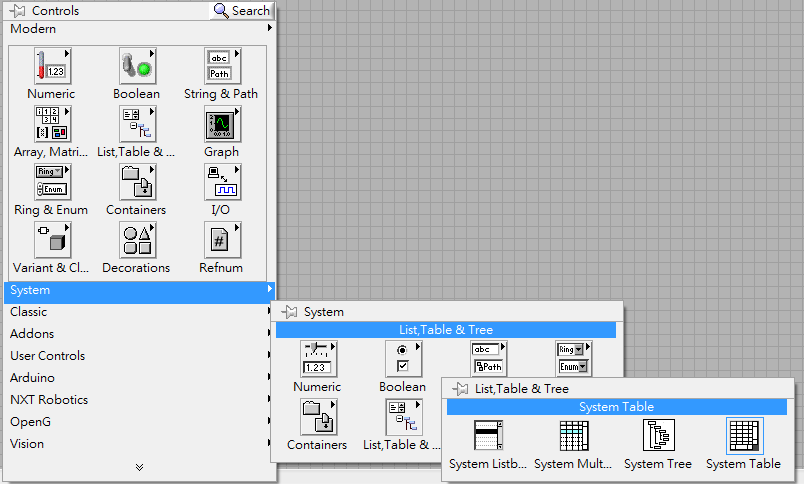This screenshot has height=484, width=804.
Task: Expand the Addons category
Action: (139, 334)
